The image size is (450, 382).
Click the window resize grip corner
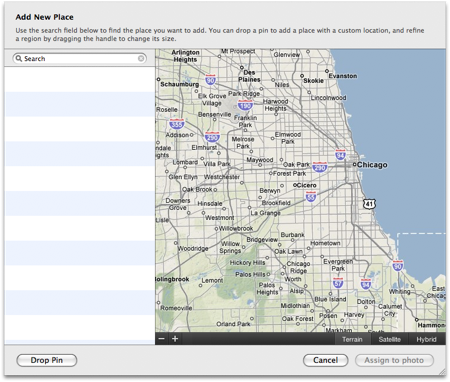[x=442, y=372]
